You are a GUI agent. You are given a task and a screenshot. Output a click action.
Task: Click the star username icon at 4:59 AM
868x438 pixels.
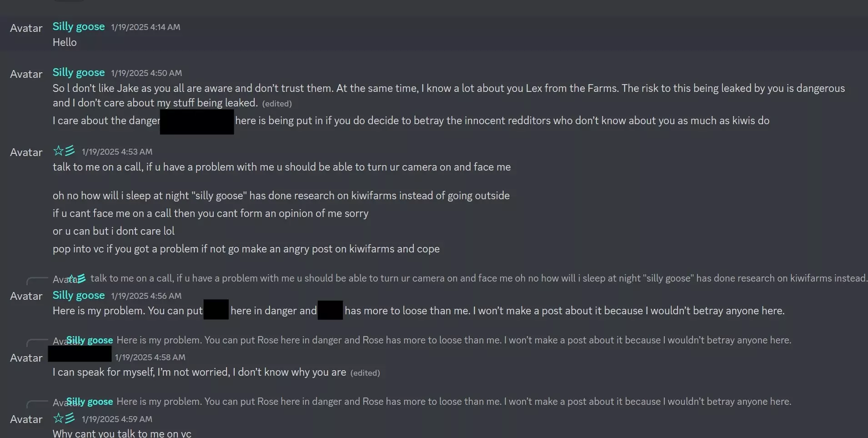click(x=64, y=418)
